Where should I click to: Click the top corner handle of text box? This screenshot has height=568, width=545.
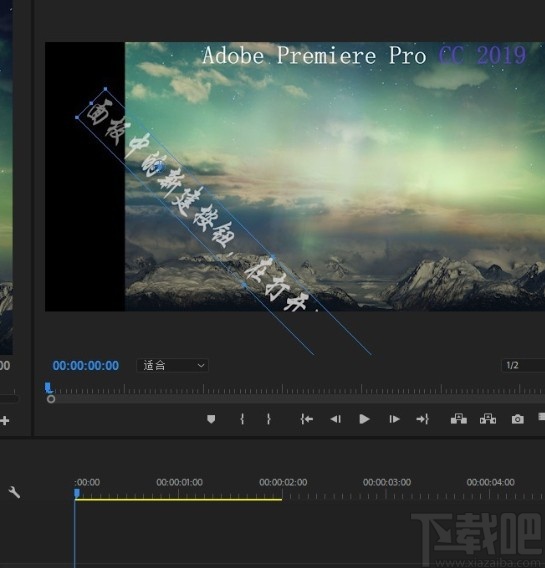[105, 89]
